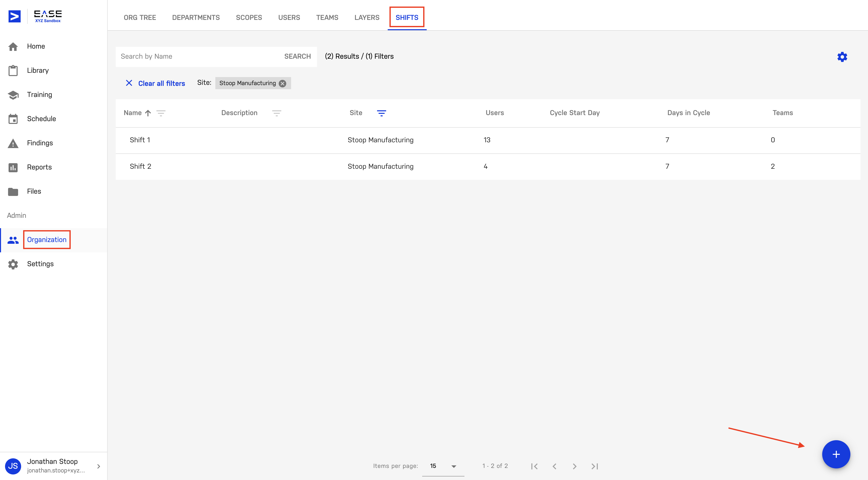Image resolution: width=868 pixels, height=480 pixels.
Task: Open the Library clipboard icon
Action: pyautogui.click(x=13, y=71)
